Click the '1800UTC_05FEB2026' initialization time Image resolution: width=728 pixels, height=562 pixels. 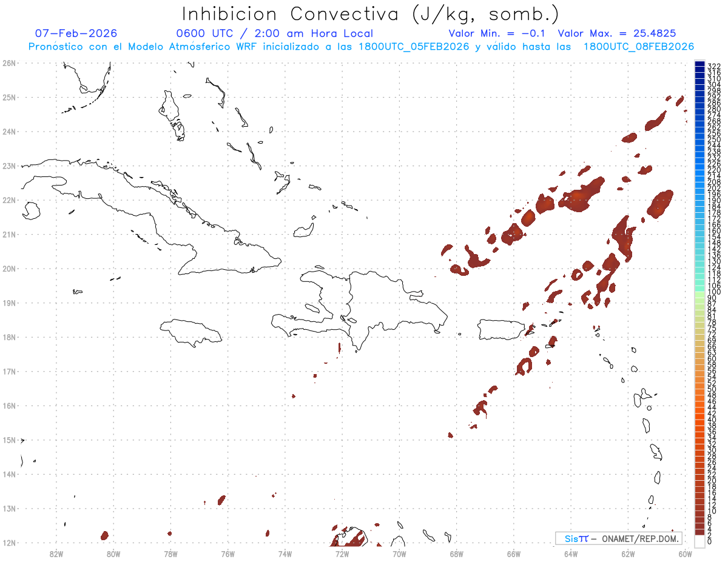tap(414, 47)
